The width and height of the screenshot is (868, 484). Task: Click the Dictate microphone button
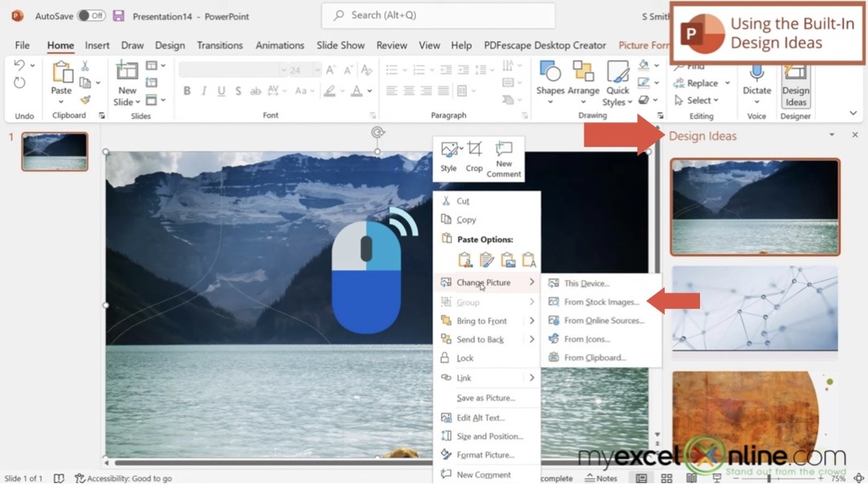pos(756,83)
